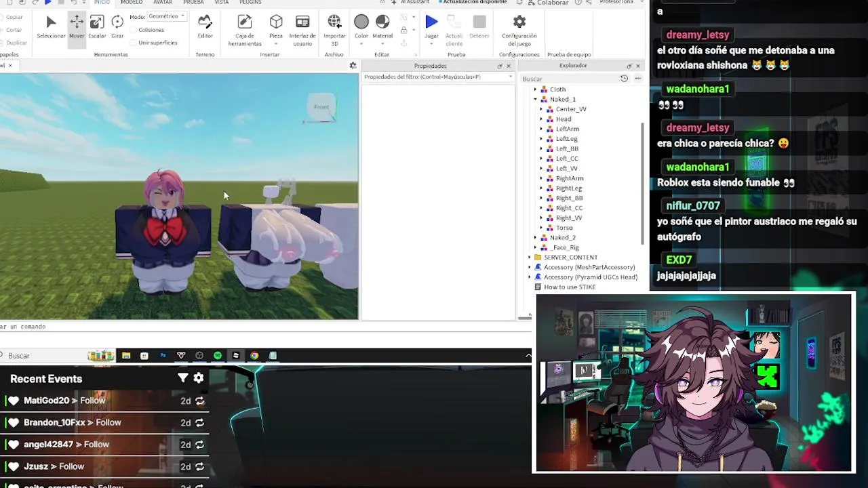Viewport: 868px width, 488px height.
Task: Expand the Naked_2 node
Action: (535, 238)
